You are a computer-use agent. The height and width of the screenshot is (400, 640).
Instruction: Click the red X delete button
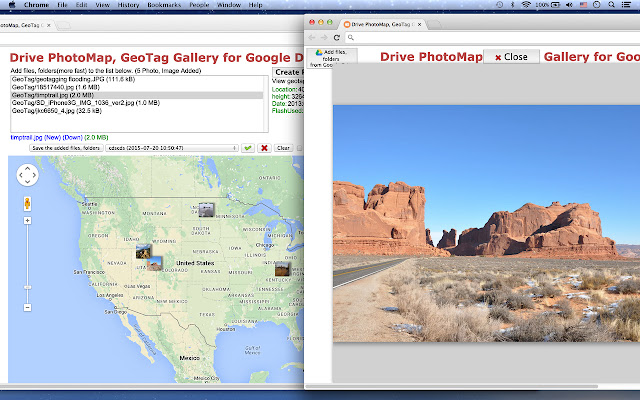pos(264,148)
